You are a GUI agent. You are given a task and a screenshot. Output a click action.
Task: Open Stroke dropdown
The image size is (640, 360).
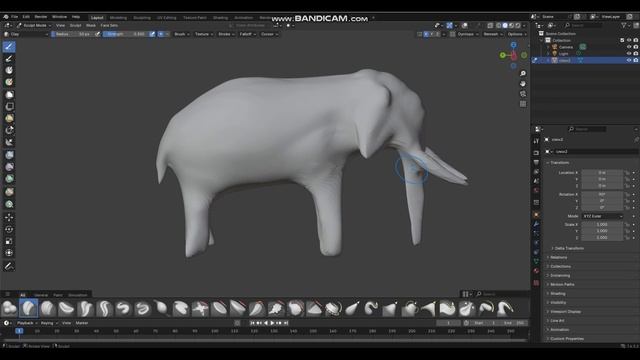(226, 34)
